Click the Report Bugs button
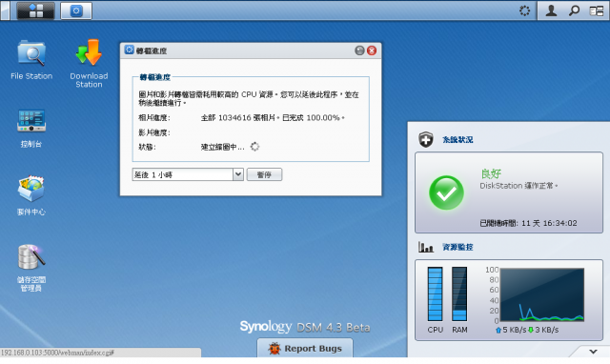The width and height of the screenshot is (610, 364). pos(305,349)
